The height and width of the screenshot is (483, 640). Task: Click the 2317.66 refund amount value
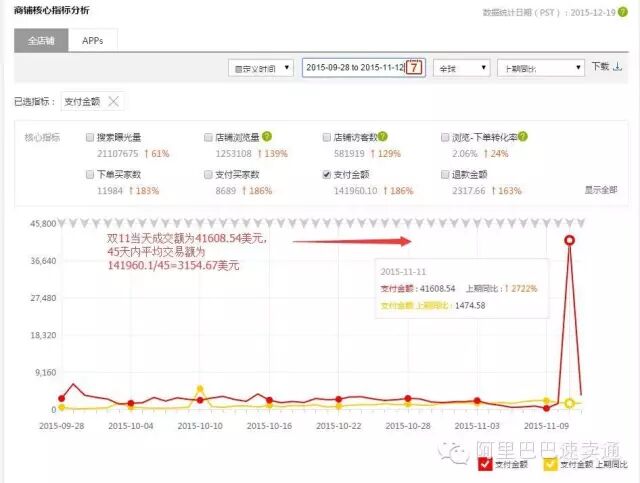pyautogui.click(x=469, y=191)
